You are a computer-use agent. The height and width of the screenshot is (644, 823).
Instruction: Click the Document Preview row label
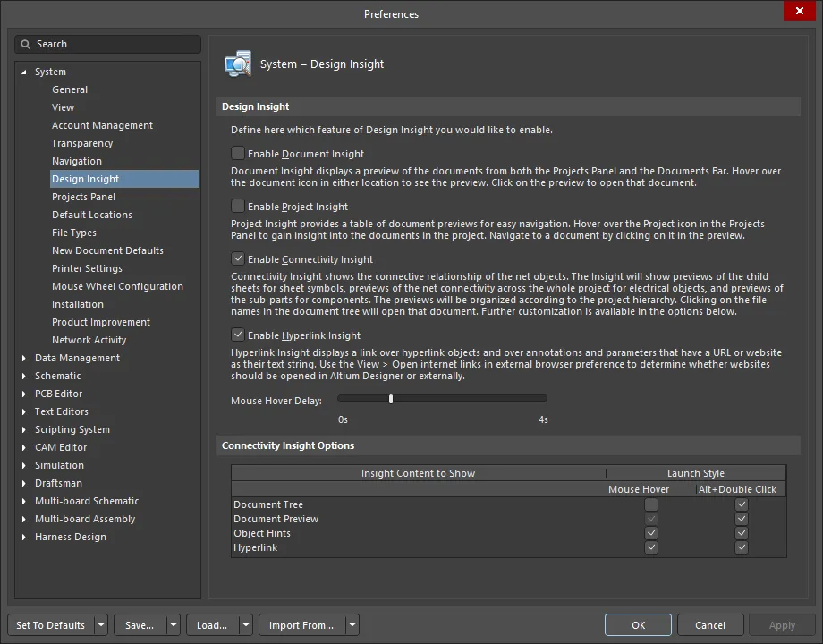[x=276, y=519]
